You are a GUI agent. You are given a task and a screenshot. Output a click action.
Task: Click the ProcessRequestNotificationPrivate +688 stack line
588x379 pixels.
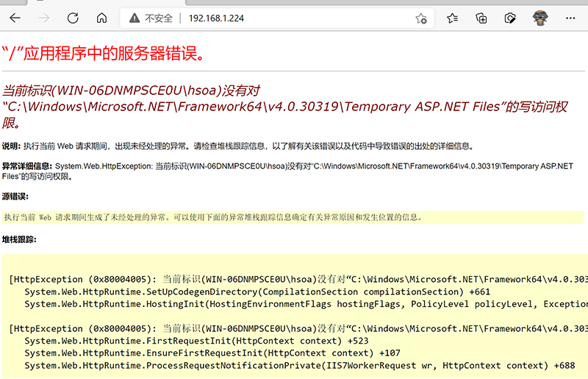(x=300, y=366)
